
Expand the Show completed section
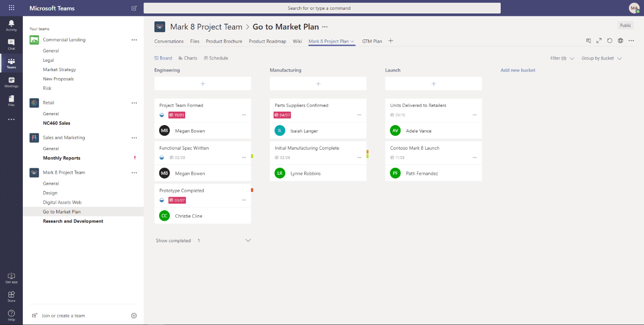tap(248, 240)
